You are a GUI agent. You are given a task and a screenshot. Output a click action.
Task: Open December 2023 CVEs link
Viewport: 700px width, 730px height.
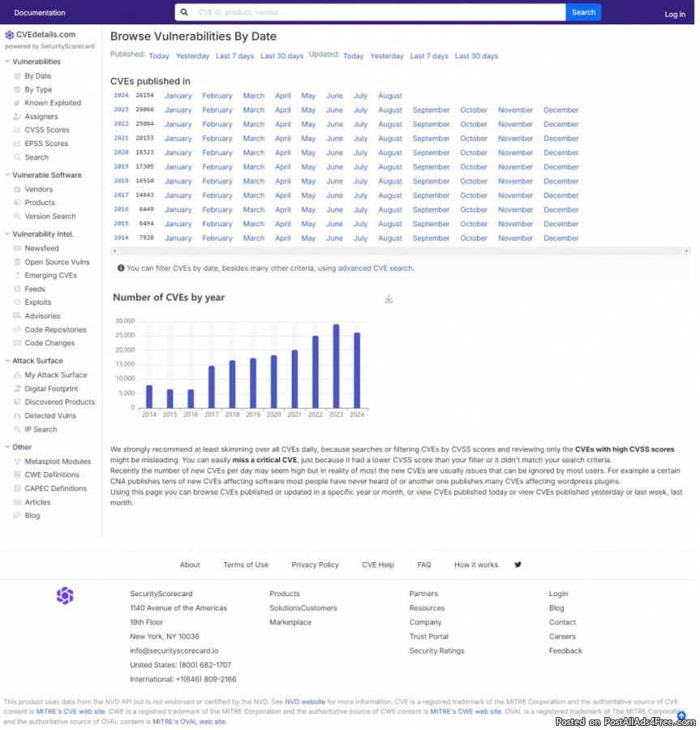point(560,110)
